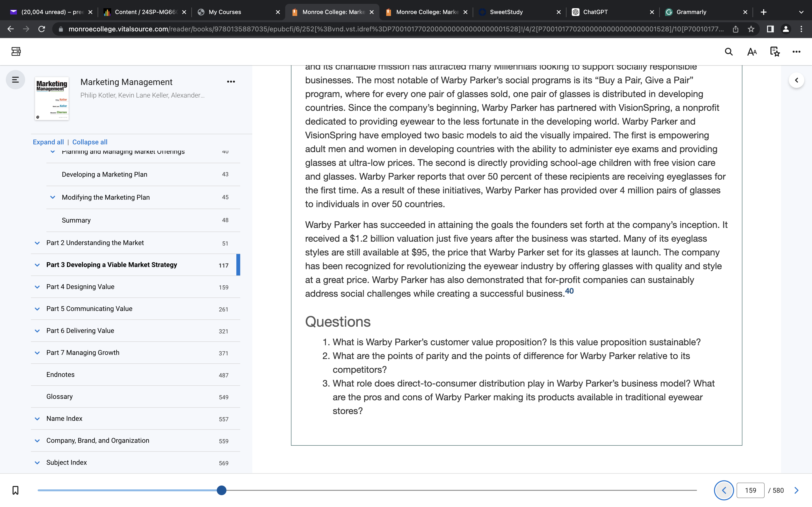The height and width of the screenshot is (507, 812).
Task: Click the library bookshelf icon at top-left
Action: (x=16, y=51)
